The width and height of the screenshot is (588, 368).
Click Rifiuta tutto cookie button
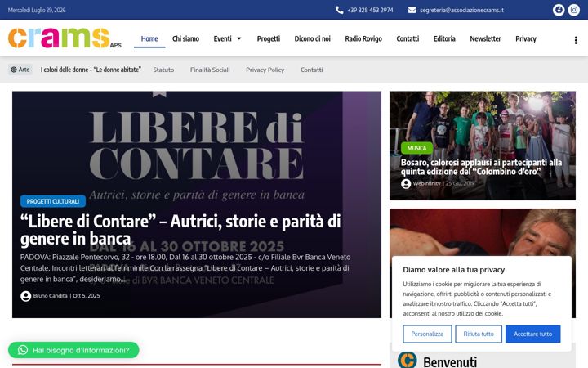(479, 334)
